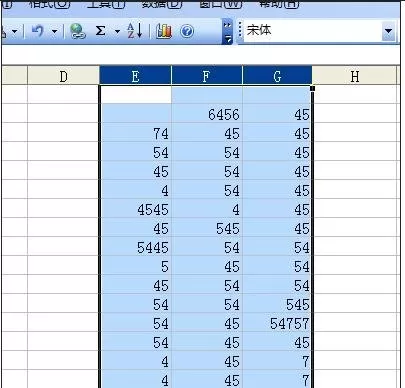Click cell containing 5445
Image resolution: width=405 pixels, height=388 pixels.
[136, 247]
